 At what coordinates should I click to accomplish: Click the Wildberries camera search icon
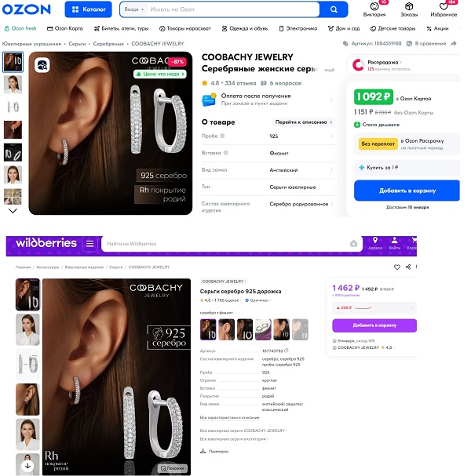pyautogui.click(x=353, y=243)
